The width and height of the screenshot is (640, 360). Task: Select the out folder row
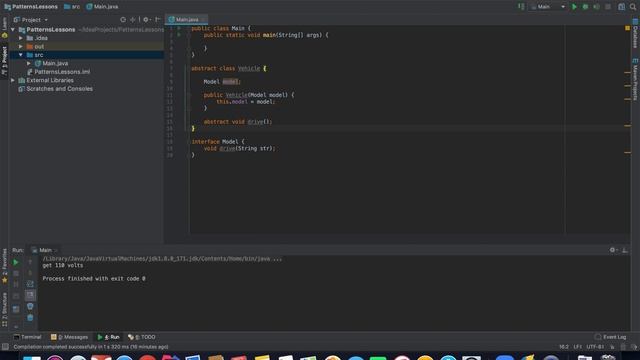click(87, 47)
